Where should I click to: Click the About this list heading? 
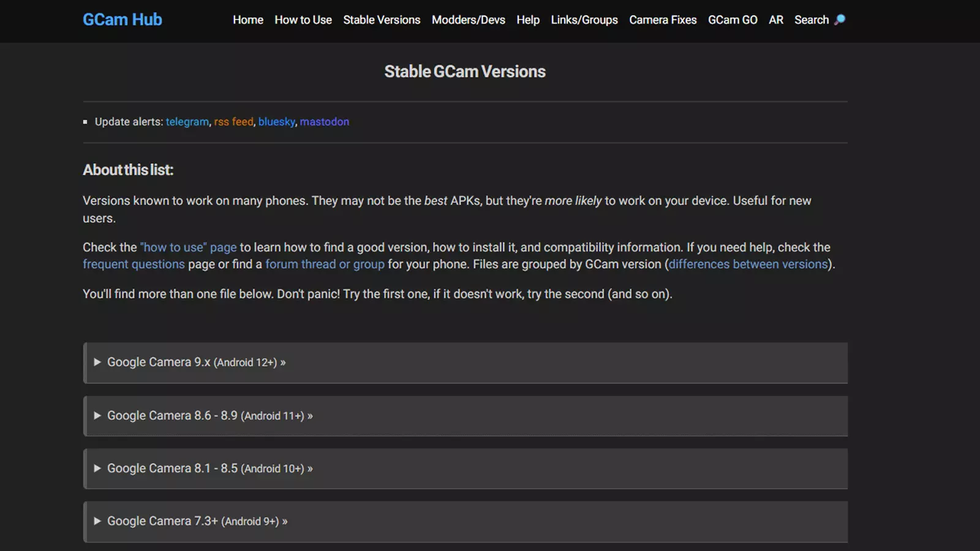[x=128, y=170]
